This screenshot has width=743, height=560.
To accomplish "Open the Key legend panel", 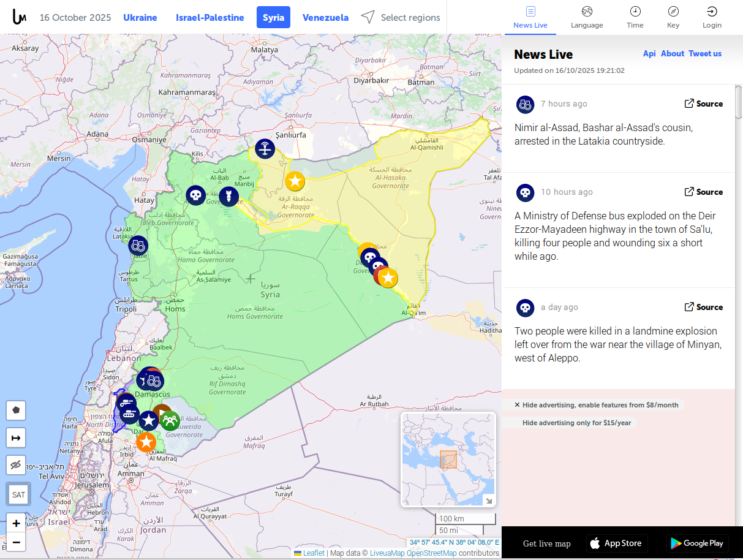I will point(673,17).
